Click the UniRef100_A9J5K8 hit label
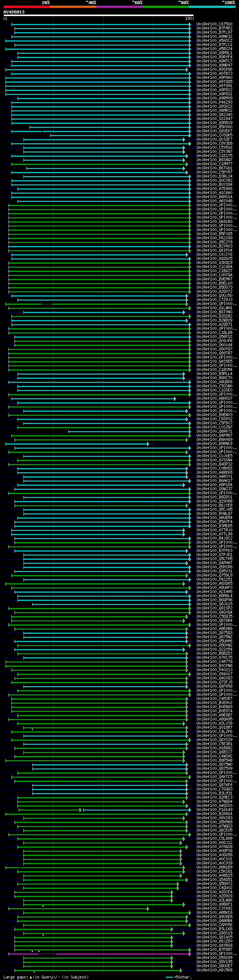Image resolution: width=239 pixels, height=980 pixels. pyautogui.click(x=214, y=970)
